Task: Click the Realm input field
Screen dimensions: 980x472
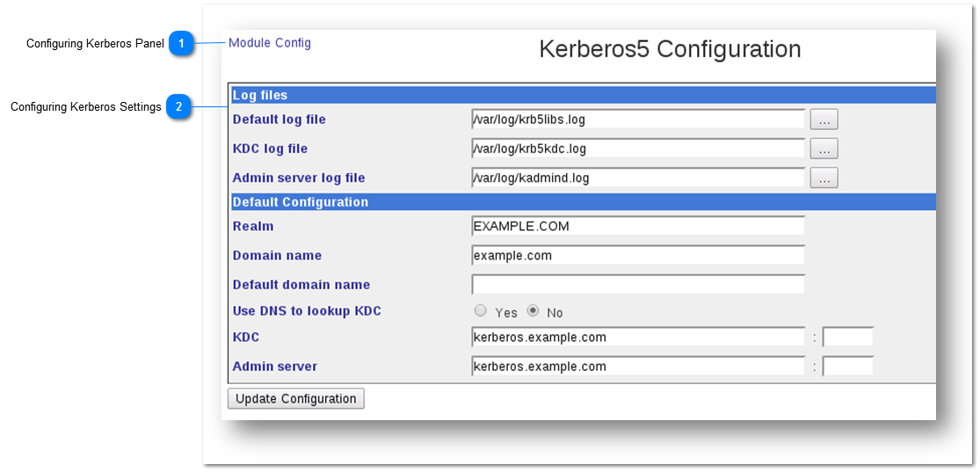Action: click(638, 226)
